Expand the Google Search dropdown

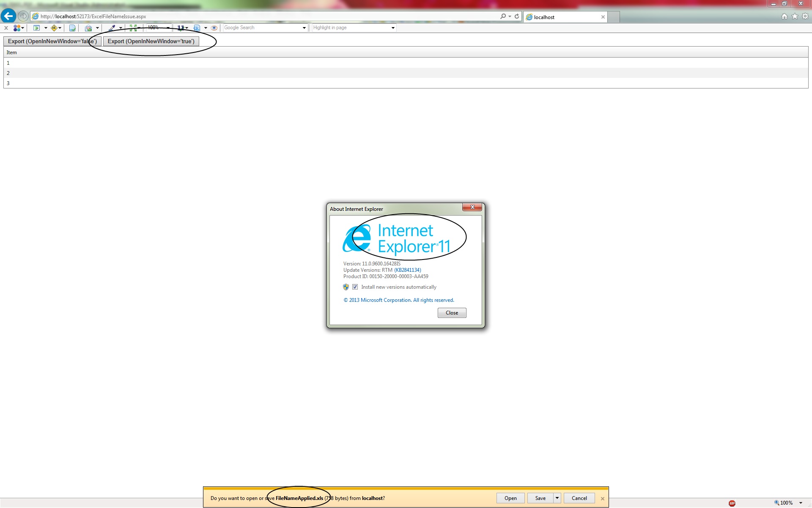[x=304, y=28]
